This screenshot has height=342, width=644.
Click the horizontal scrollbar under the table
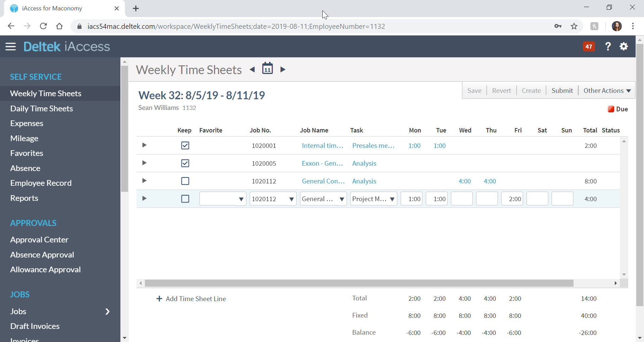tap(359, 283)
